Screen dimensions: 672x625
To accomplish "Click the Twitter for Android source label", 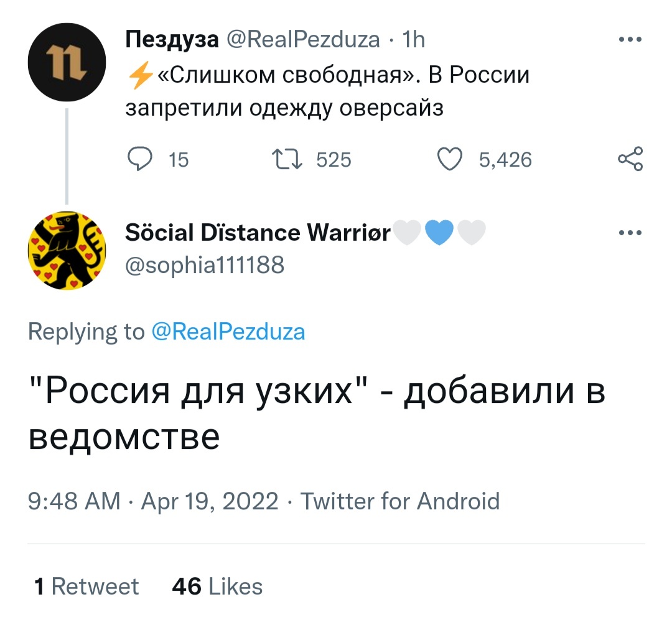I will [x=400, y=501].
